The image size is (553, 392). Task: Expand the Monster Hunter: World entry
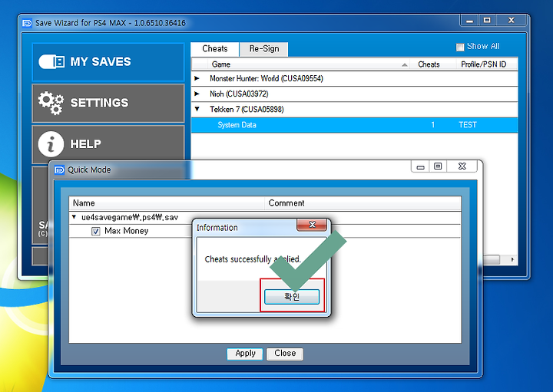[x=197, y=78]
